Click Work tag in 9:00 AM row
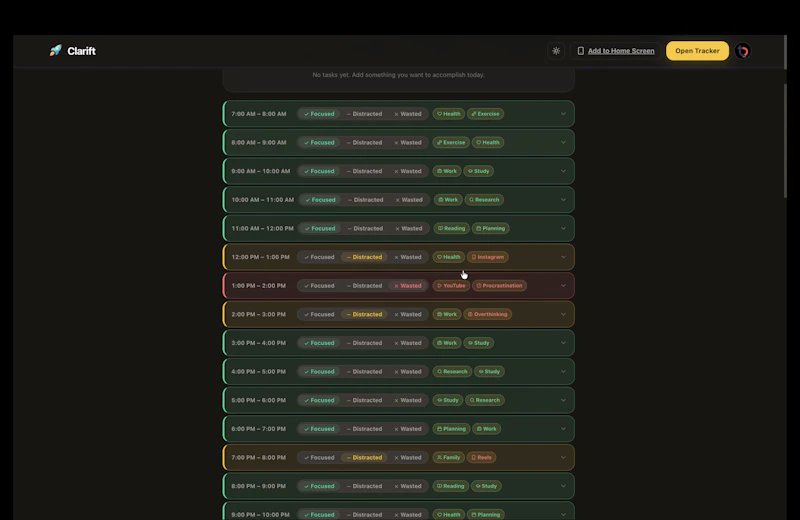The width and height of the screenshot is (800, 520). point(446,171)
